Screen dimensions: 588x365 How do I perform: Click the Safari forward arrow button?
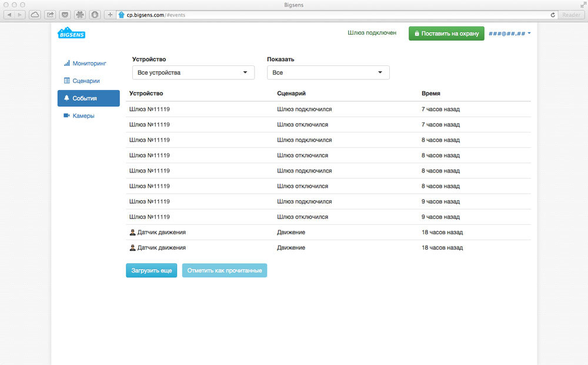pos(20,15)
